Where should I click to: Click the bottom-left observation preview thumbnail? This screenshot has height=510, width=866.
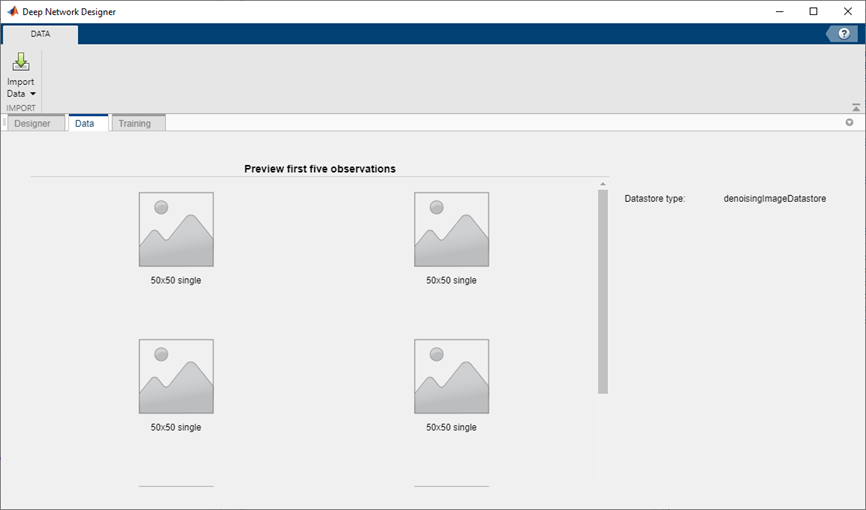176,376
